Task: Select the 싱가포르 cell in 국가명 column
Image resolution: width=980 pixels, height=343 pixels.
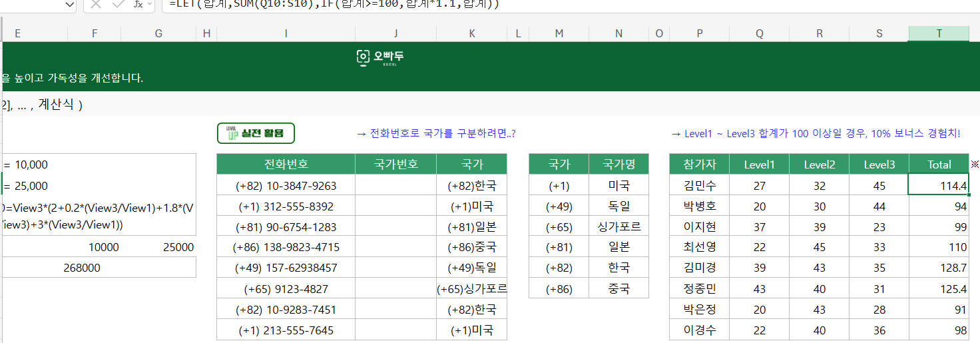Action: point(619,227)
